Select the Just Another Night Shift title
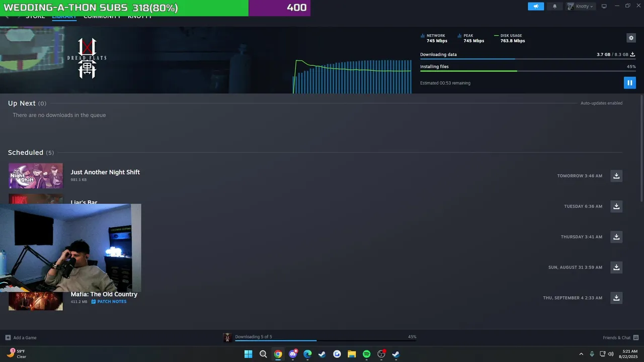This screenshot has height=362, width=644. pyautogui.click(x=105, y=172)
